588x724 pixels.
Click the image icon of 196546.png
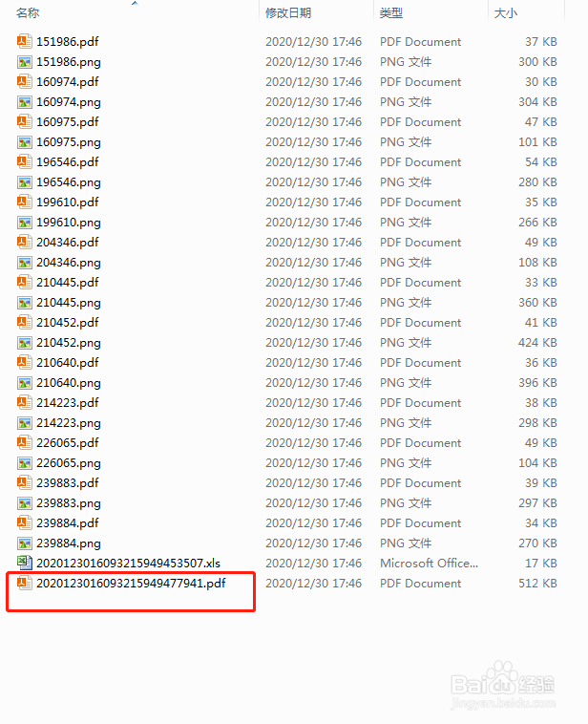[x=25, y=182]
